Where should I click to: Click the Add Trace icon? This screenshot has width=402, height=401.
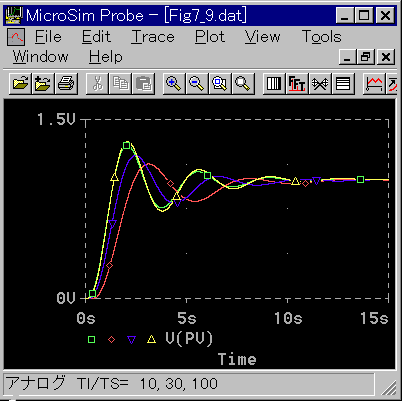coord(374,83)
